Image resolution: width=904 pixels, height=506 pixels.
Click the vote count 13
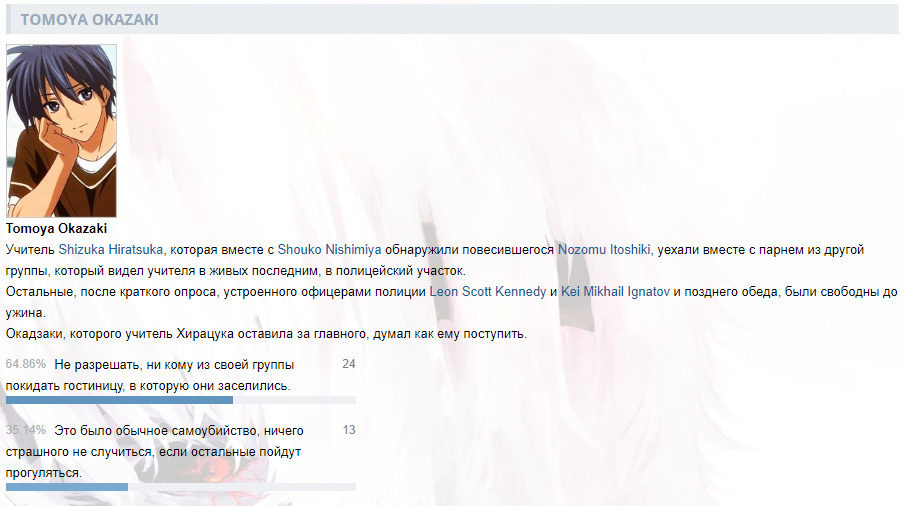349,430
